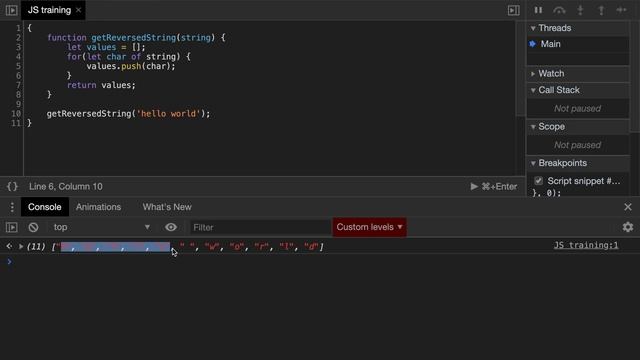Step into next function call
The height and width of the screenshot is (360, 640).
tap(580, 10)
